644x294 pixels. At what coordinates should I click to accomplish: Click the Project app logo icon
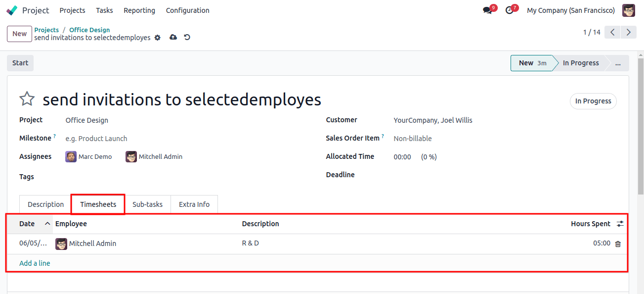point(12,10)
